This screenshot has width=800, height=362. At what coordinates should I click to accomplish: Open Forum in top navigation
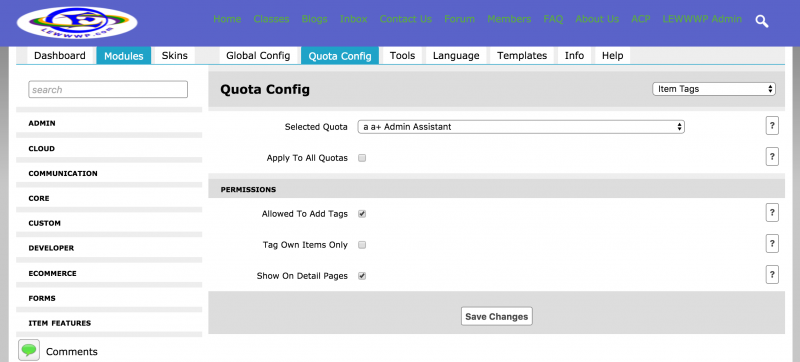point(459,19)
